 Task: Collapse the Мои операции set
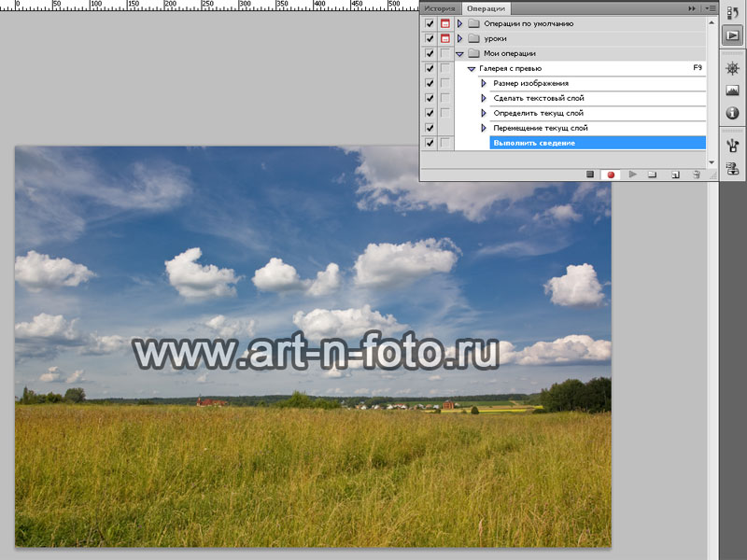(x=459, y=54)
